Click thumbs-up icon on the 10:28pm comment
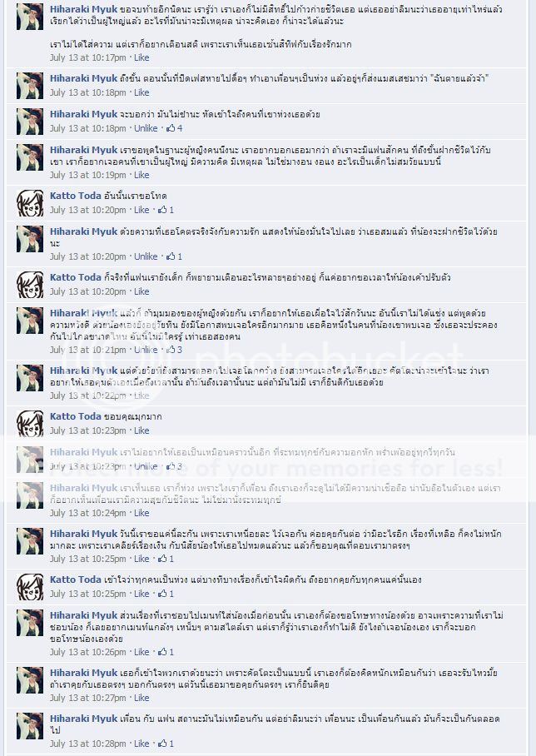 click(x=162, y=744)
